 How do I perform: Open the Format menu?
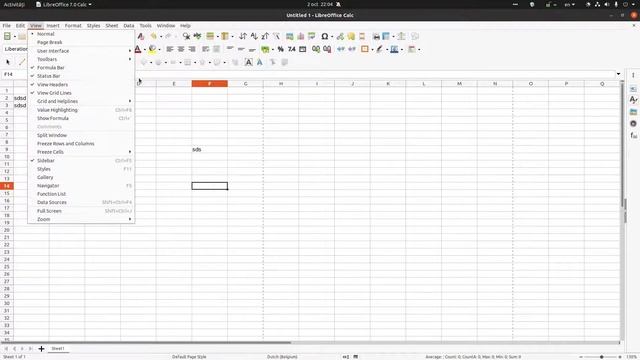click(x=73, y=25)
